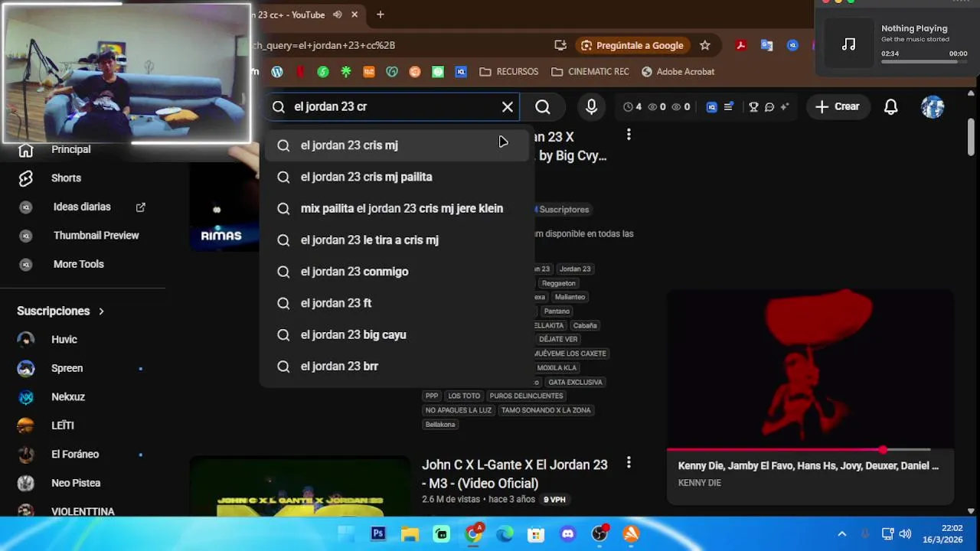
Task: Open the John C X L-Gante X El Jordan 23 video title
Action: click(514, 474)
